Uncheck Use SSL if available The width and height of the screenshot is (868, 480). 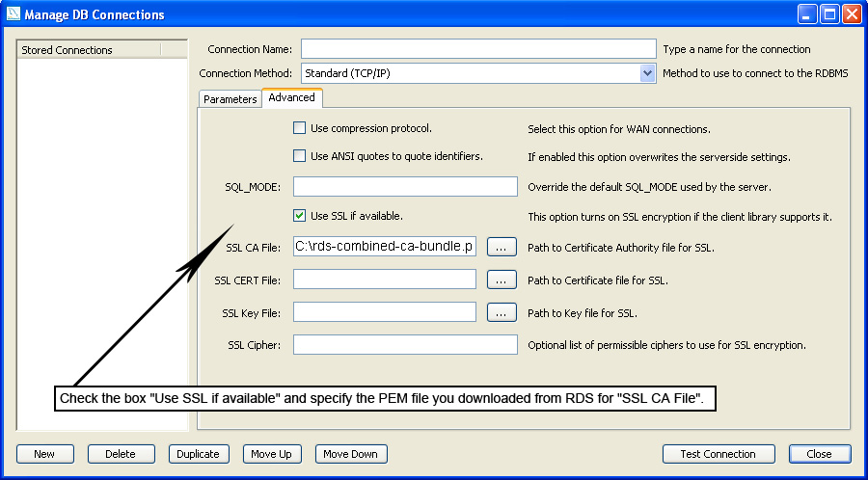[300, 216]
